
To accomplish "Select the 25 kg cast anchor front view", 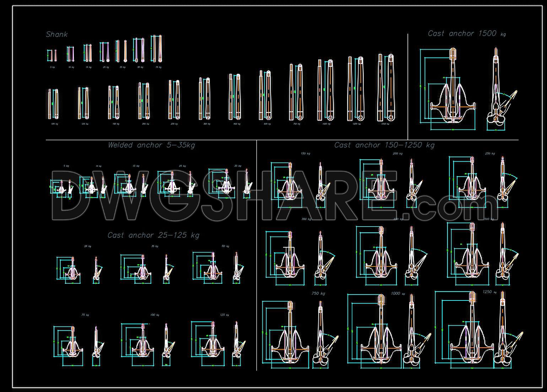I will click(72, 270).
